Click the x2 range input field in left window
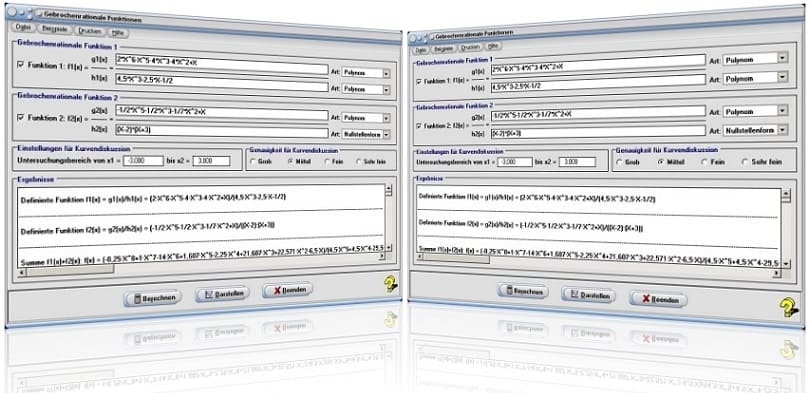Screen dimensions: 810x393 (211, 161)
